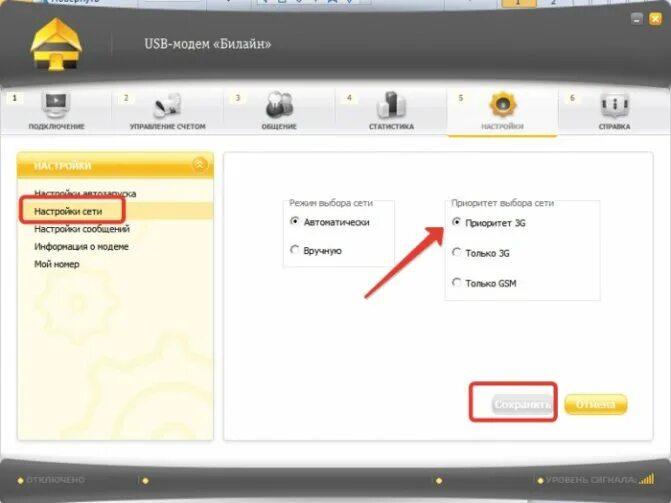Close the USB-модем Билайн window
This screenshot has height=503, width=671.
click(656, 19)
